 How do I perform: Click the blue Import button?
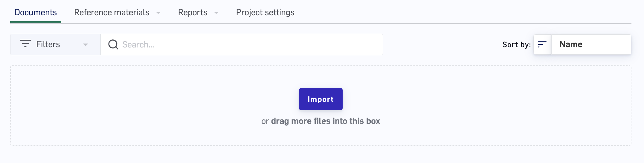[321, 99]
